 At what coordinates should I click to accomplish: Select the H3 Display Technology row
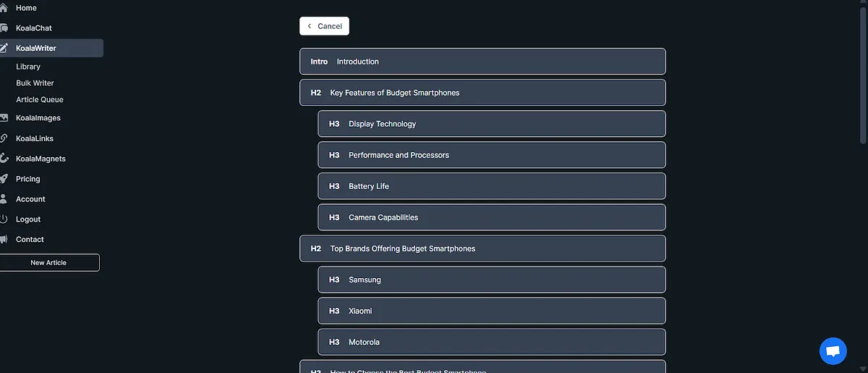(x=492, y=124)
